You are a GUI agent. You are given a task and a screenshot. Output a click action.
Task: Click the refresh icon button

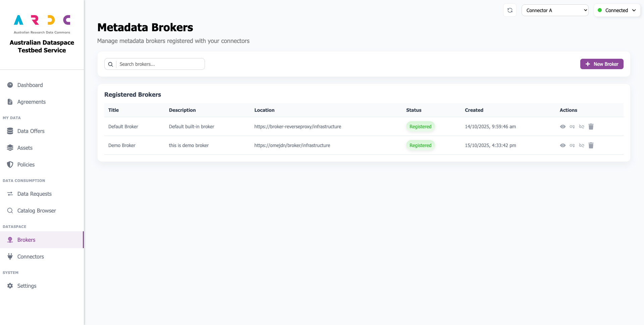coord(510,10)
